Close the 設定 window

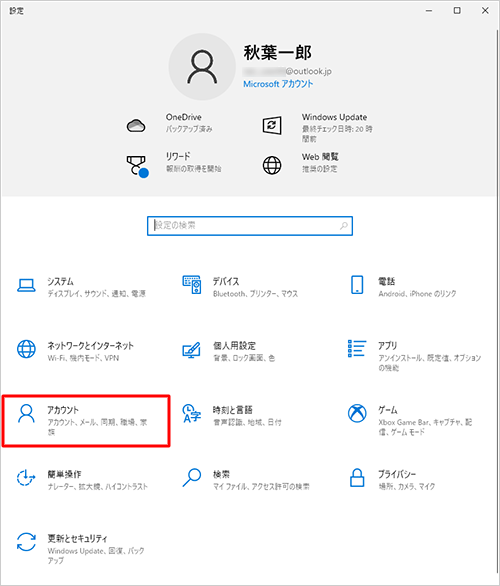point(485,11)
